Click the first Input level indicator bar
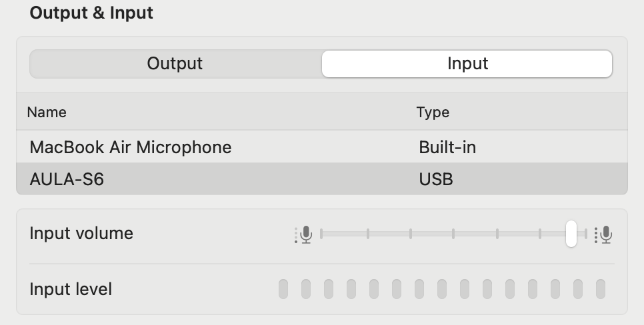644x325 pixels. (283, 289)
